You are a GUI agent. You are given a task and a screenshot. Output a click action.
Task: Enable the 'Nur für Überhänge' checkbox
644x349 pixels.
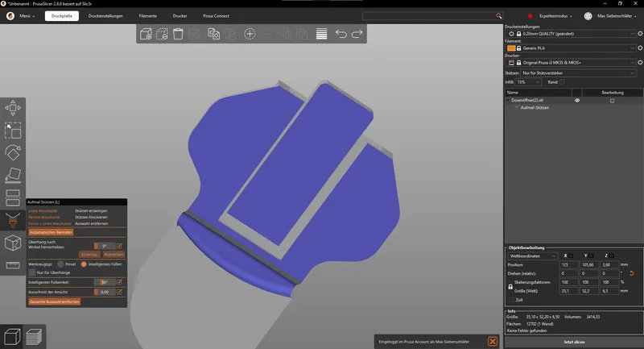[x=32, y=272]
